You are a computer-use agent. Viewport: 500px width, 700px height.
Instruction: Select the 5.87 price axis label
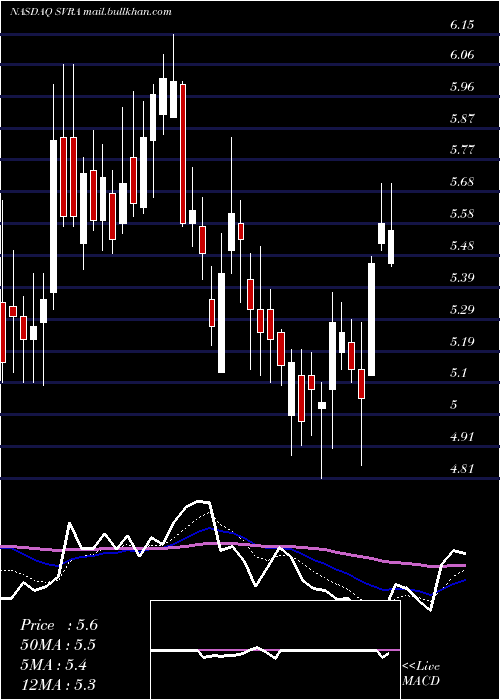click(x=462, y=119)
